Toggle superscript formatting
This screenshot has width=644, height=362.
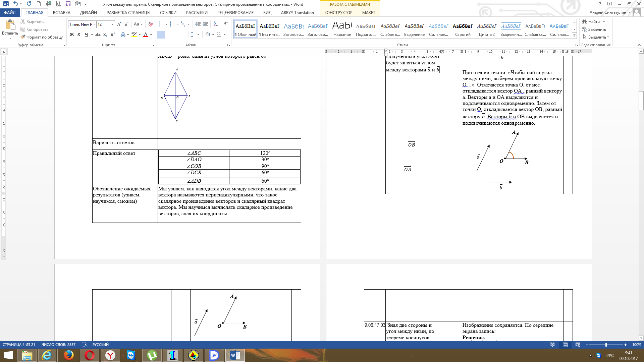(x=113, y=35)
